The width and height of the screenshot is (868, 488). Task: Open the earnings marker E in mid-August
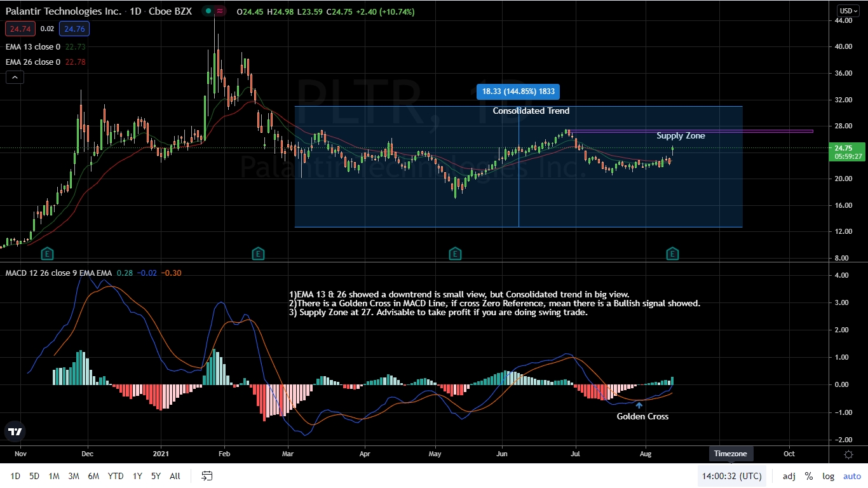[672, 254]
